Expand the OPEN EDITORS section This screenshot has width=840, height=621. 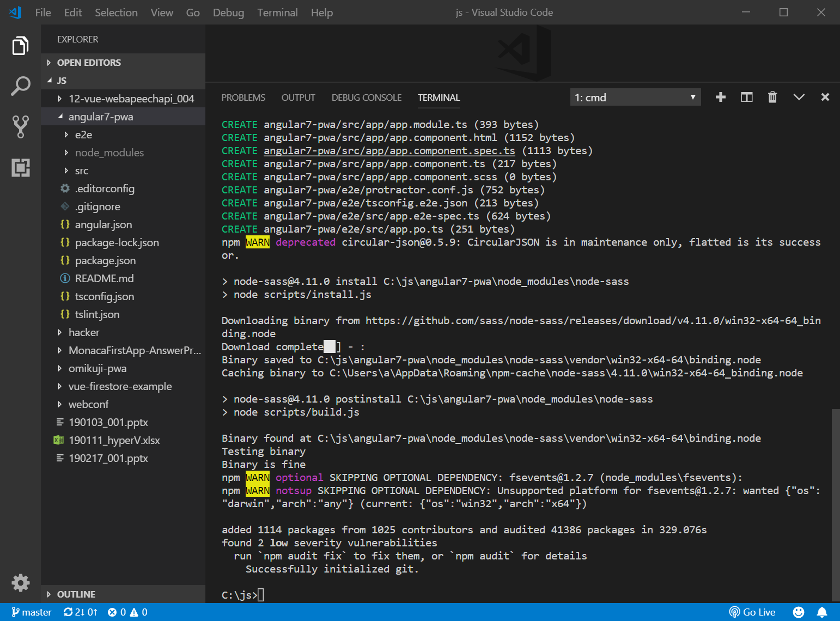(89, 63)
